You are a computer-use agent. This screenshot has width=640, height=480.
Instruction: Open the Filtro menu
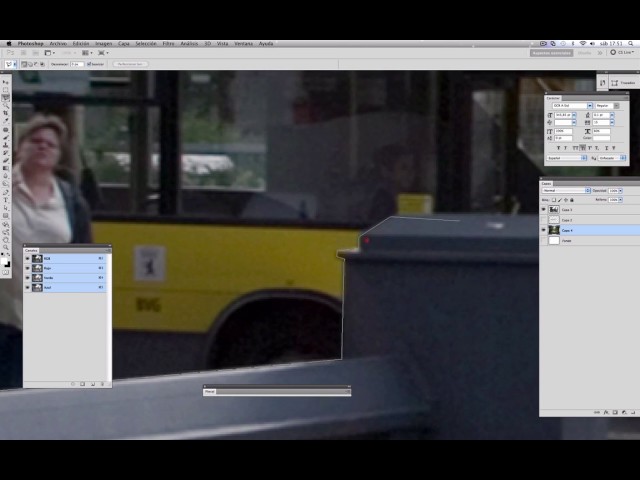168,43
